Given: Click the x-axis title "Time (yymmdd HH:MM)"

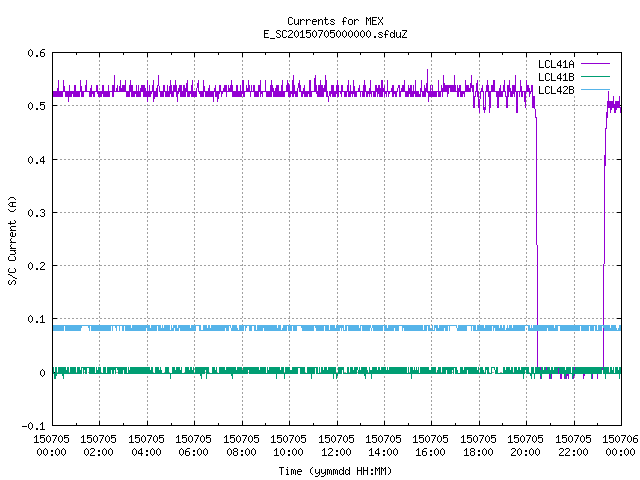Looking at the screenshot, I should tap(335, 471).
